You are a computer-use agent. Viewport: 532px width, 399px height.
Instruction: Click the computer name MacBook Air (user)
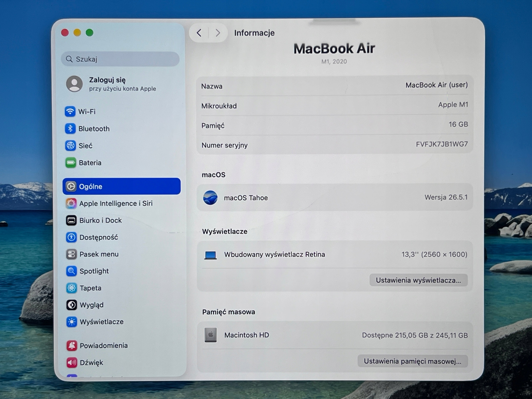click(437, 85)
